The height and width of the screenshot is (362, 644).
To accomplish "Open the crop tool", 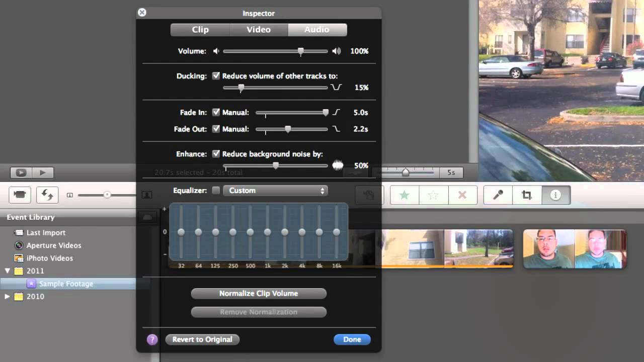I will pos(526,195).
